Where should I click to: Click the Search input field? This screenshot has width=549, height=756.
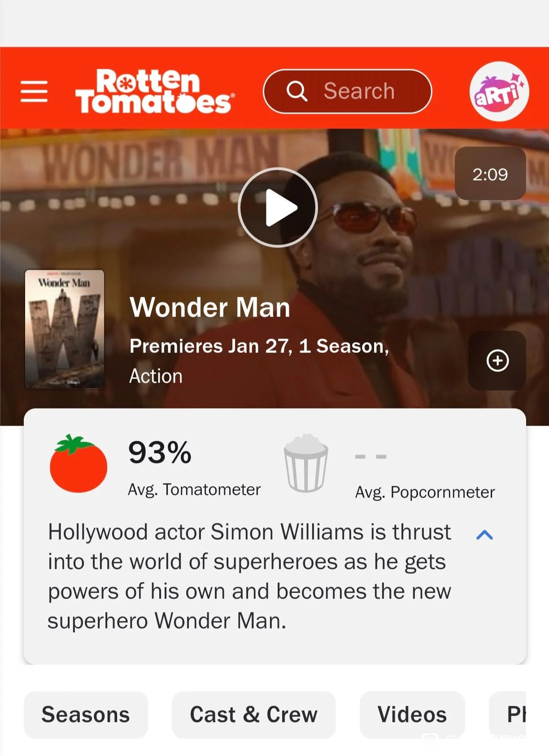pyautogui.click(x=348, y=91)
